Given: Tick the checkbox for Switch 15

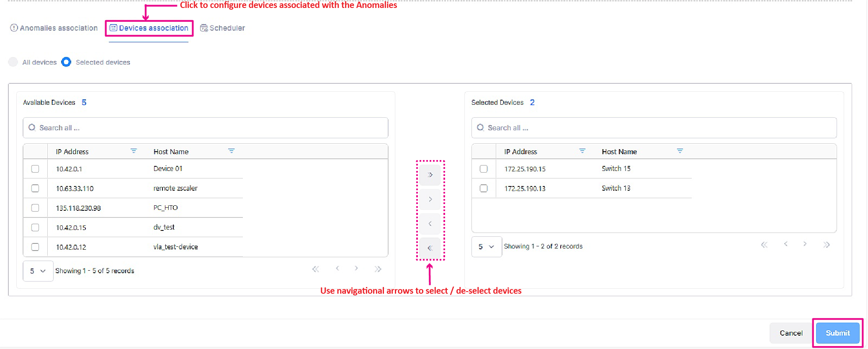Looking at the screenshot, I should pyautogui.click(x=484, y=169).
